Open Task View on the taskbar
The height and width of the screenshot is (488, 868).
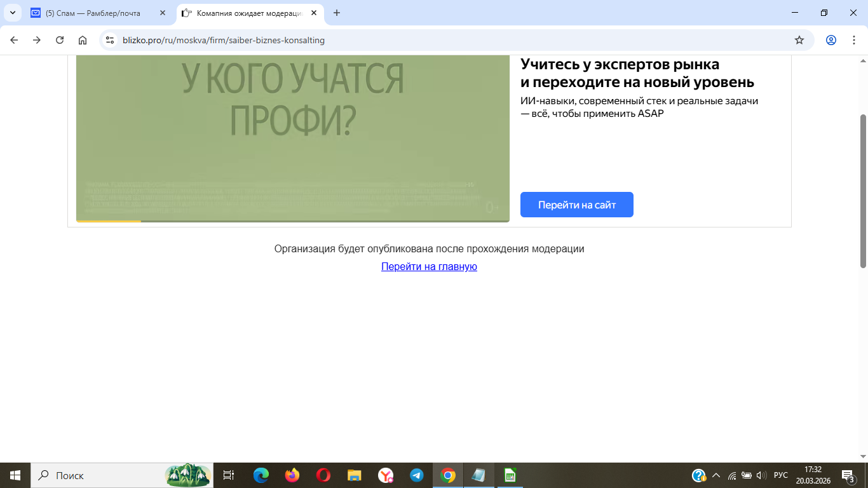[229, 475]
